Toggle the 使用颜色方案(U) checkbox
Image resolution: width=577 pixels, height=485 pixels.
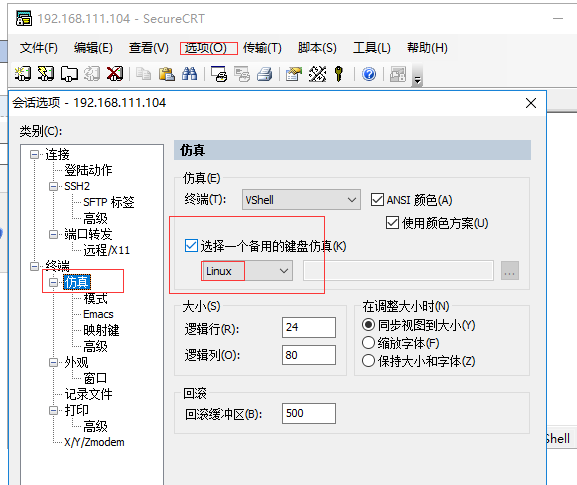coord(392,223)
